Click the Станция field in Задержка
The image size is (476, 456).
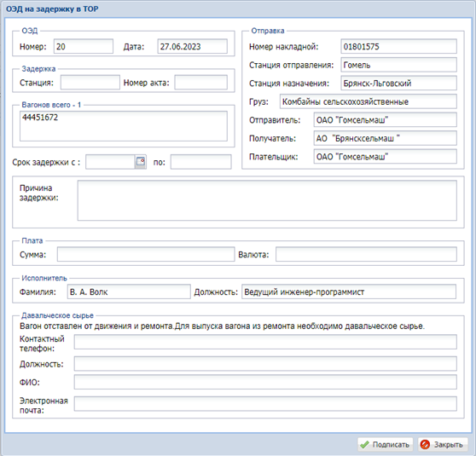click(90, 82)
